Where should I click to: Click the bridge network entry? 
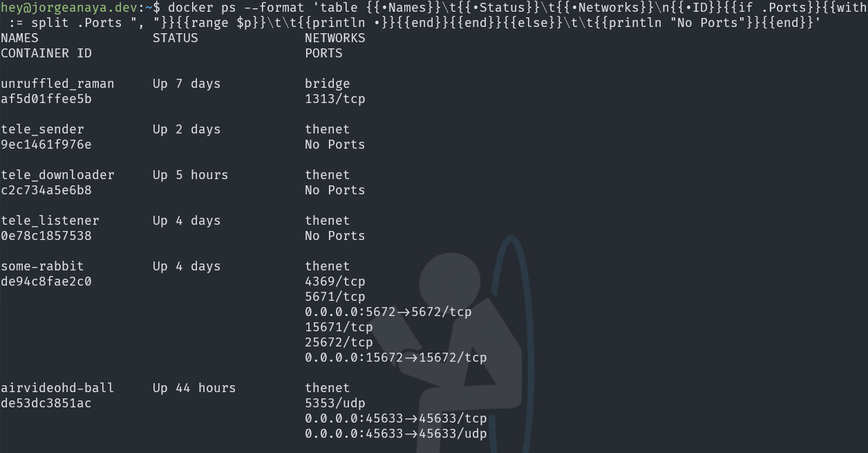(x=328, y=84)
